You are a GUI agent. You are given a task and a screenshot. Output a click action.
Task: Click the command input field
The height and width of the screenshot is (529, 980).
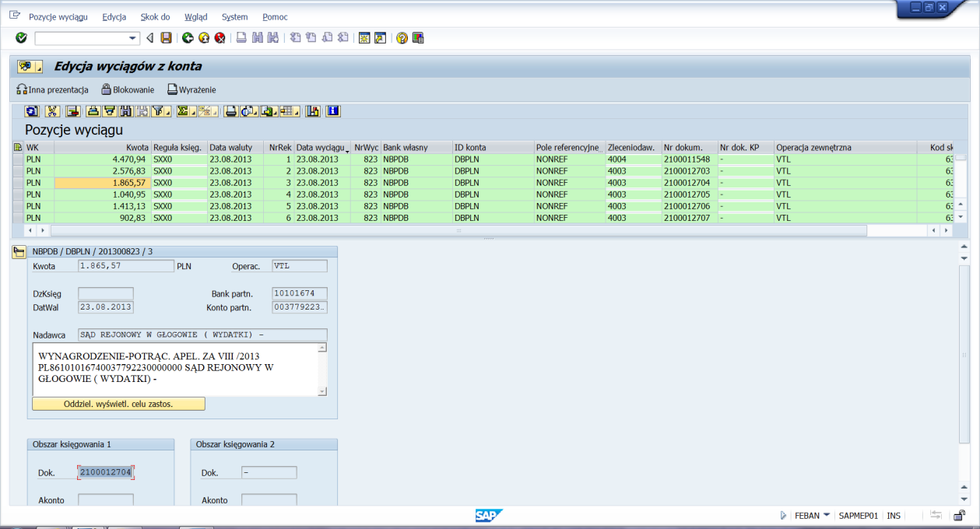(x=81, y=38)
